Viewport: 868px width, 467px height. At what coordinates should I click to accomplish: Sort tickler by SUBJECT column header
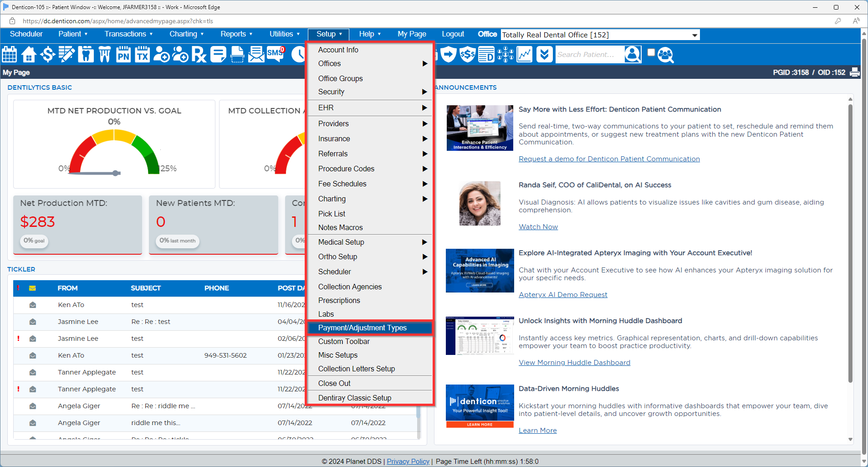(x=146, y=288)
